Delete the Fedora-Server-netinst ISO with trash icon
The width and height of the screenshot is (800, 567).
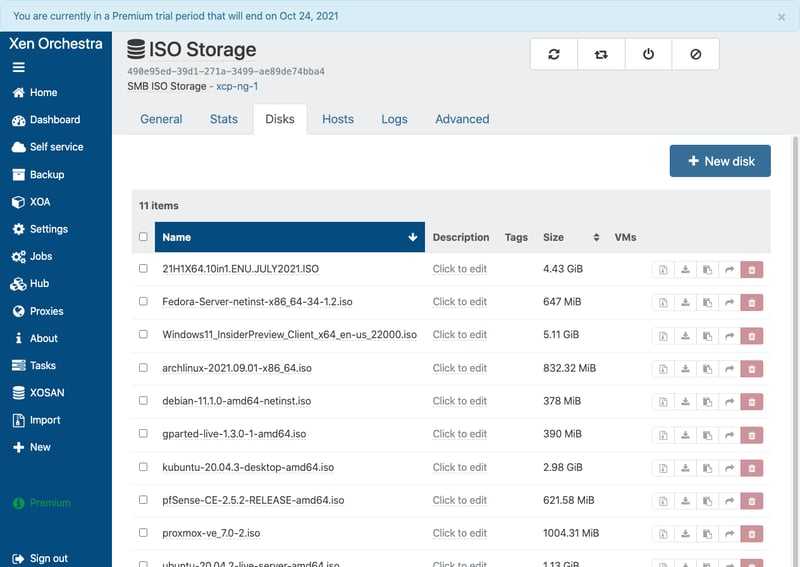pos(753,302)
